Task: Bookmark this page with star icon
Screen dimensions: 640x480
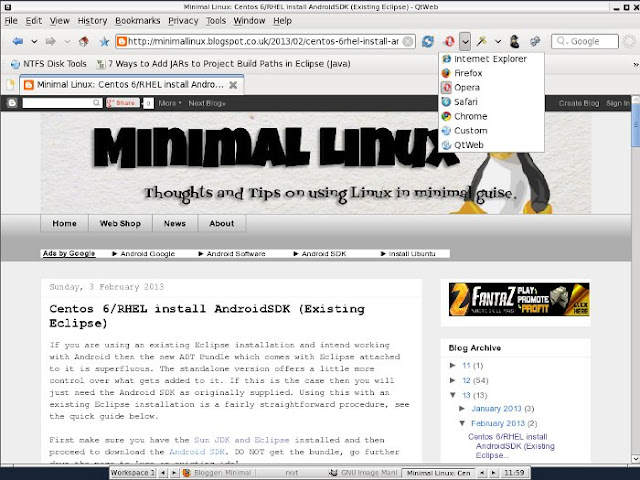Action: click(x=104, y=42)
